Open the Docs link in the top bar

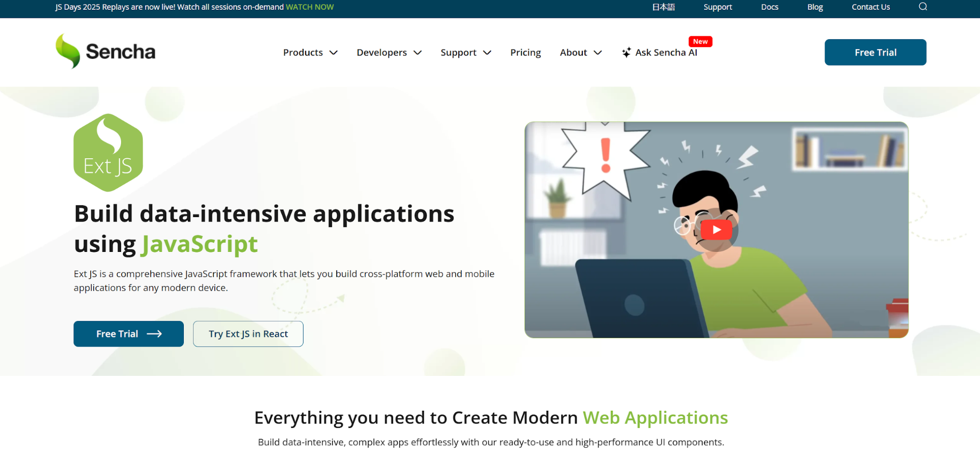[770, 7]
